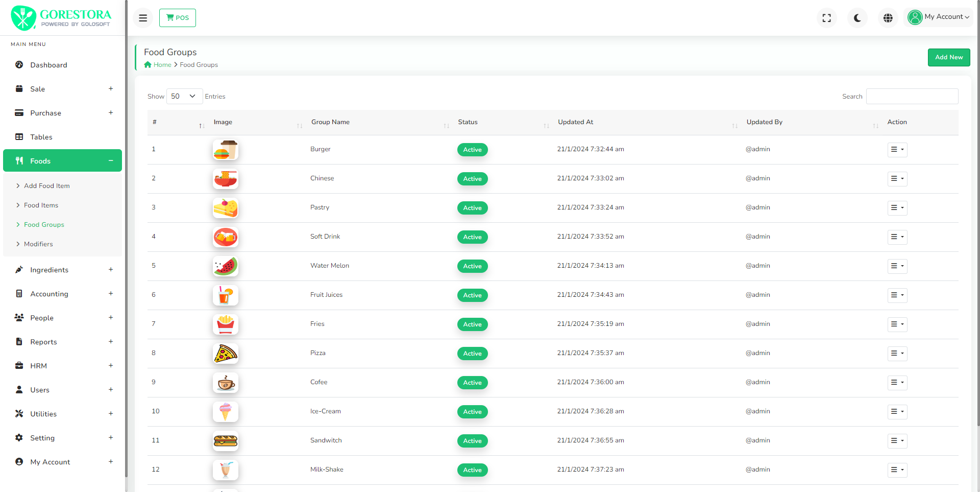Enter fullscreen mode via the expand icon
The height and width of the screenshot is (492, 980).
[x=827, y=18]
